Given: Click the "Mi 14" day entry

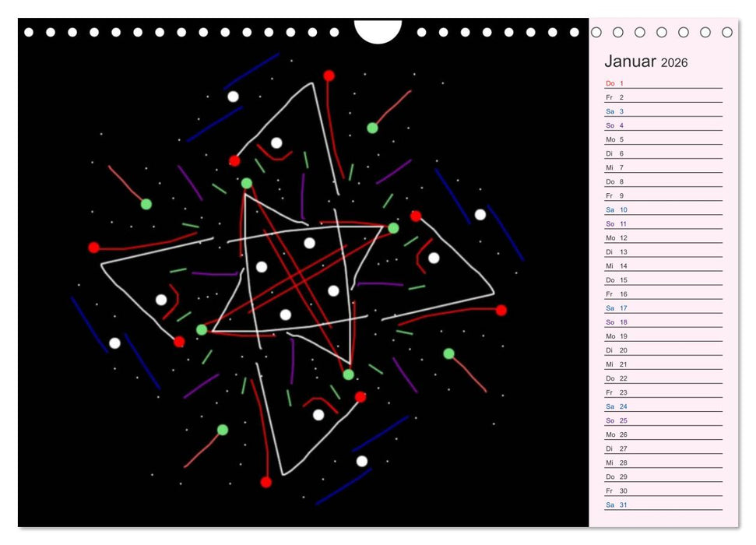Looking at the screenshot, I should [x=663, y=265].
